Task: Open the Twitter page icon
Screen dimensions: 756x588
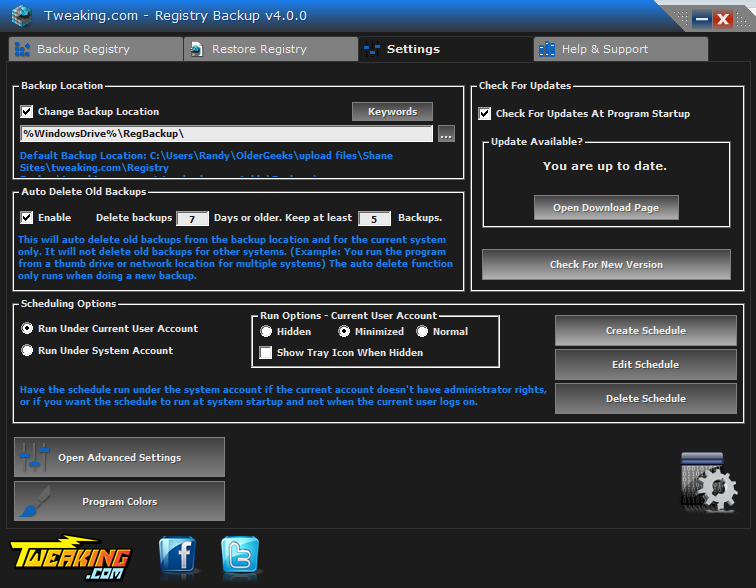Action: click(x=240, y=555)
